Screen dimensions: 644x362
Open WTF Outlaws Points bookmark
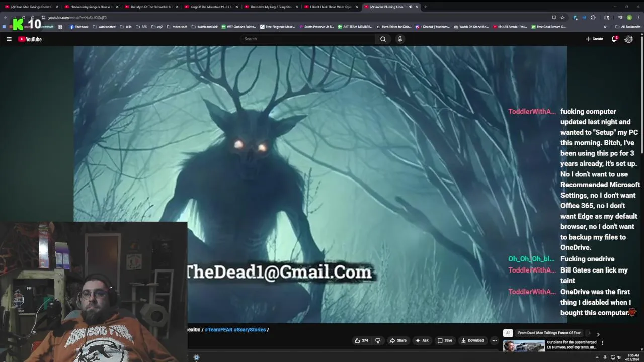pos(238,27)
